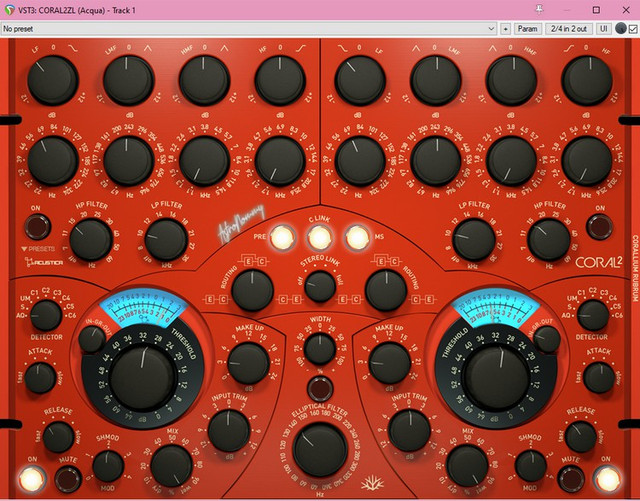
Task: Click the STEREO LINK knob
Action: click(x=320, y=286)
